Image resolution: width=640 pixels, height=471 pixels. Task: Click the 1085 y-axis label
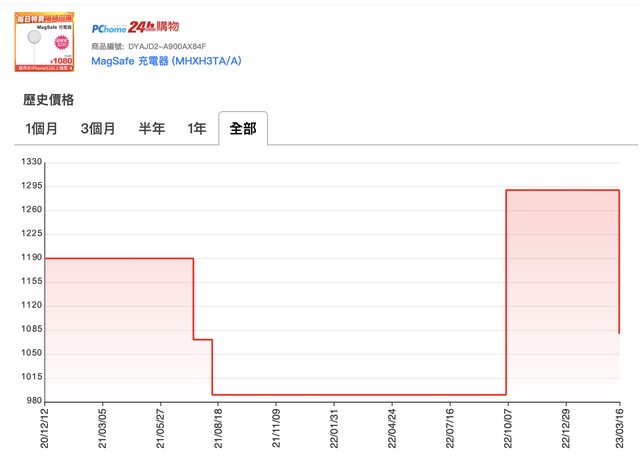point(31,329)
